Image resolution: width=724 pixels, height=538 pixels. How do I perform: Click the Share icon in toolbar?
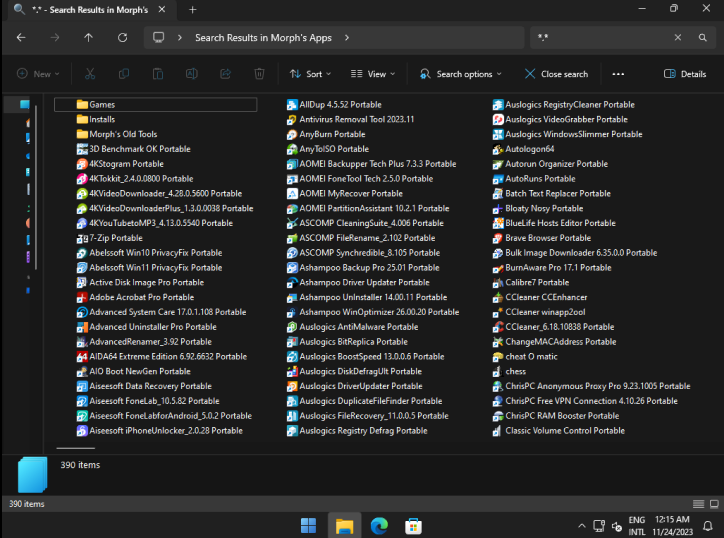(225, 74)
